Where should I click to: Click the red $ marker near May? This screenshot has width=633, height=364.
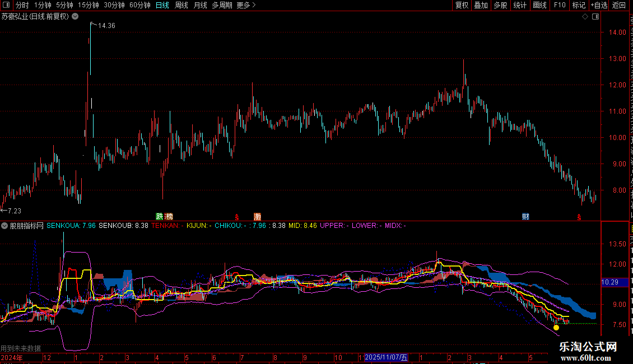(x=579, y=217)
